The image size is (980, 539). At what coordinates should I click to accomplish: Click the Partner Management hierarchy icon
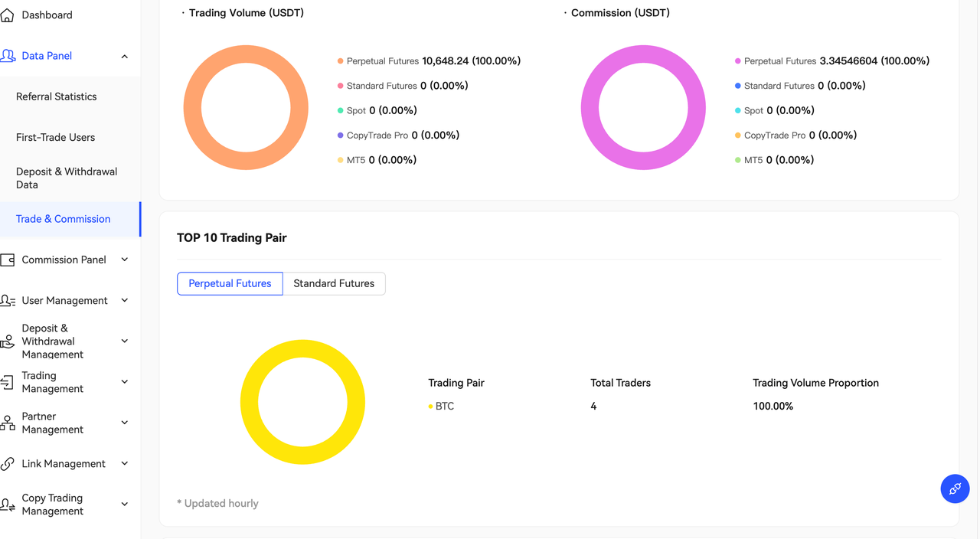point(8,423)
